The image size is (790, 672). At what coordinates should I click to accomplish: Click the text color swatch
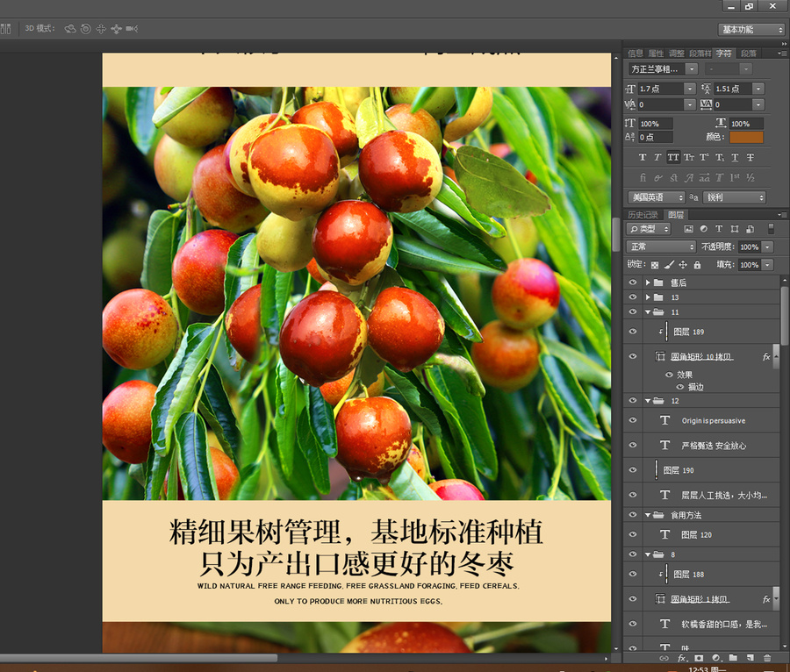[747, 137]
